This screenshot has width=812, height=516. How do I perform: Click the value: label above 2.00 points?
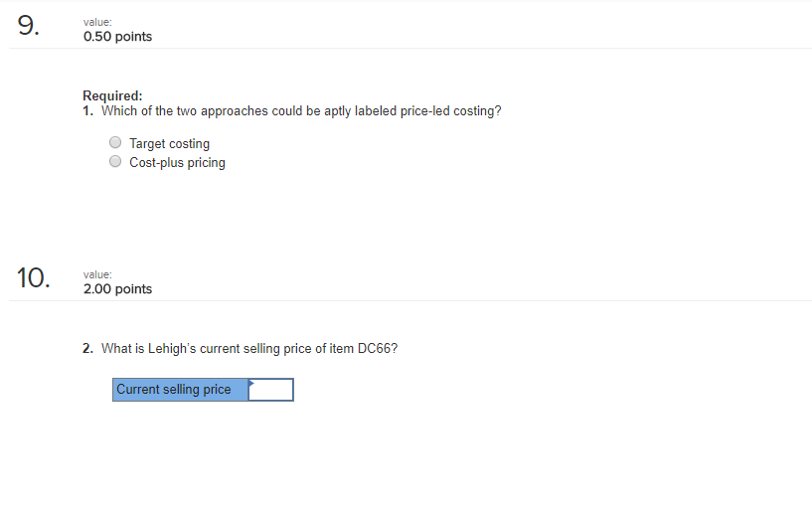[97, 274]
